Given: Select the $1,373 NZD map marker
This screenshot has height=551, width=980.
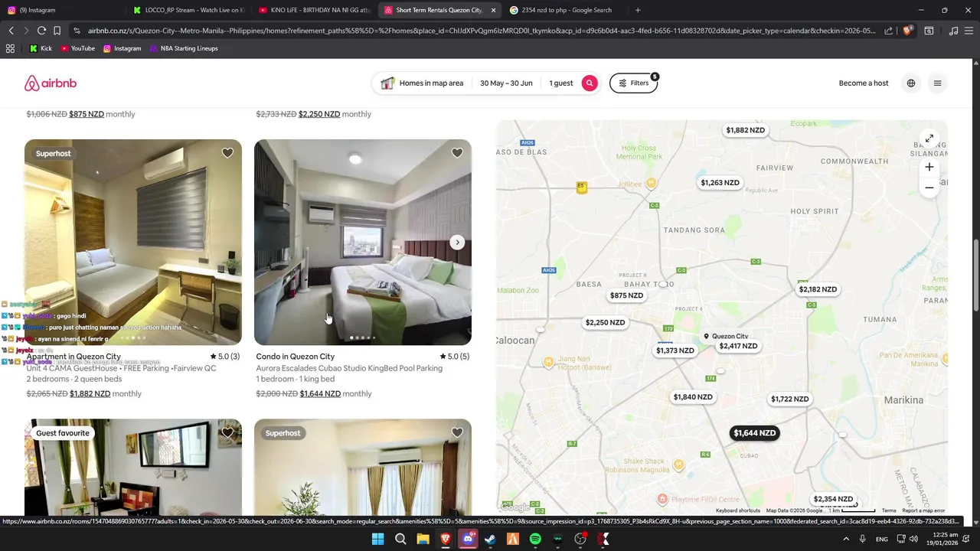Looking at the screenshot, I should [675, 350].
